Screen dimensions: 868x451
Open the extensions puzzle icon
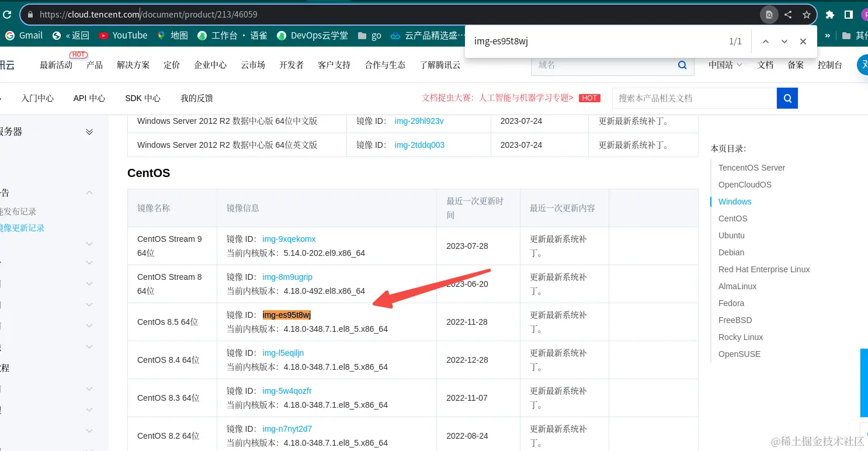pyautogui.click(x=830, y=15)
